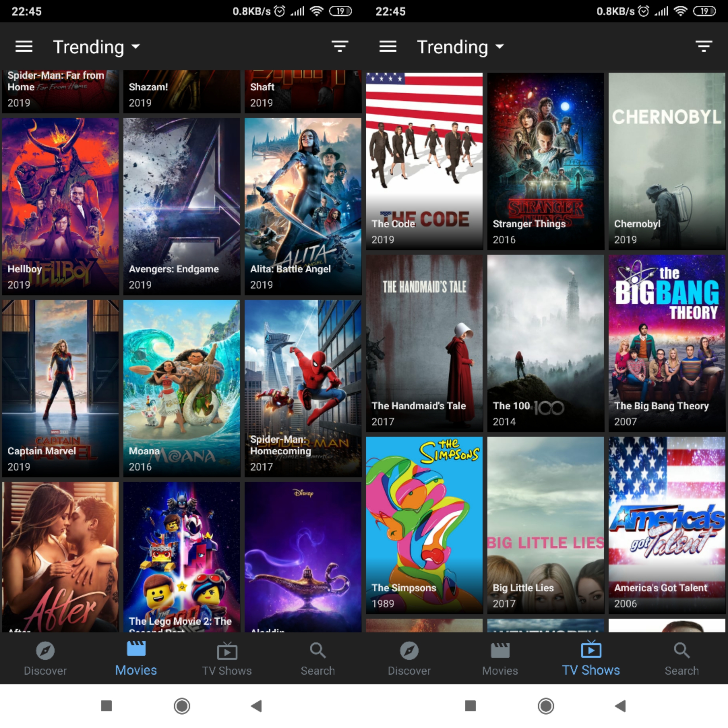Screen dimensions: 728x728
Task: Select The Simpsons show poster
Action: tap(424, 525)
